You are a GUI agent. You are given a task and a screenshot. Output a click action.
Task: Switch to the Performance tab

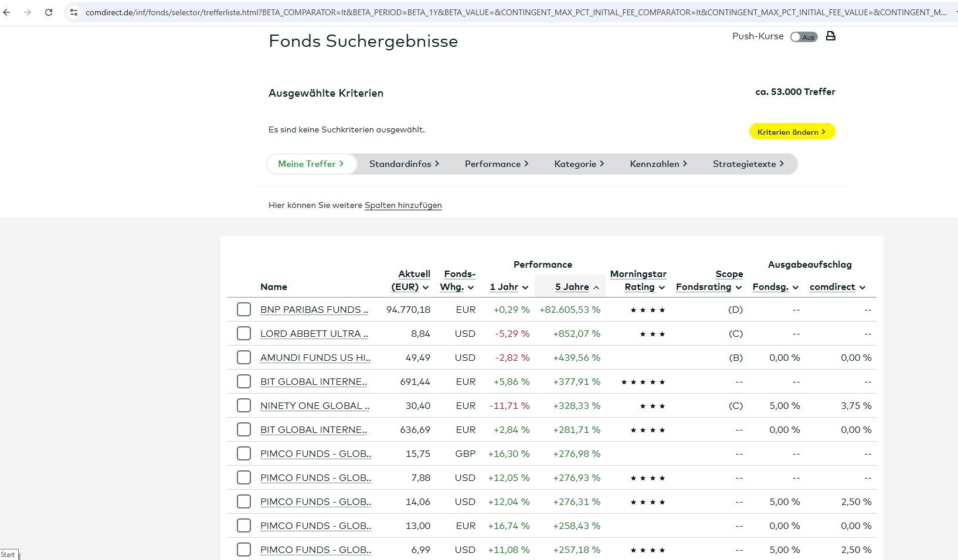point(496,164)
